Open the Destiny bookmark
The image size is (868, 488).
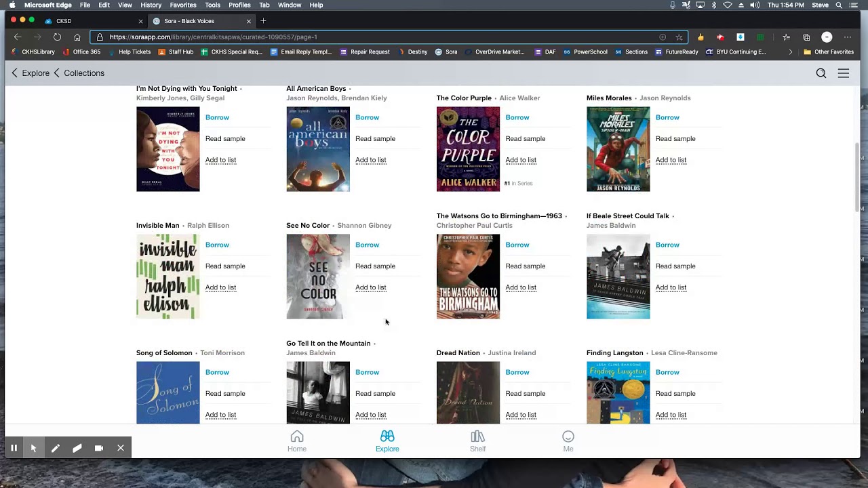[x=413, y=52]
